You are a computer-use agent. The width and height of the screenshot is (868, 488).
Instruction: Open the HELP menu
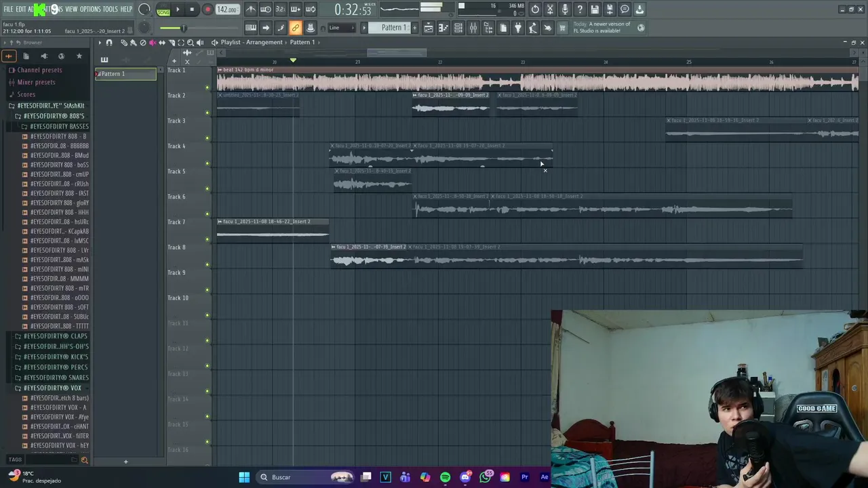[x=126, y=9]
